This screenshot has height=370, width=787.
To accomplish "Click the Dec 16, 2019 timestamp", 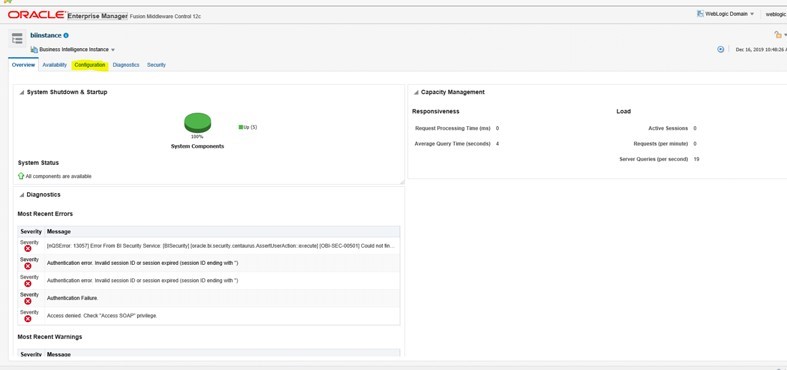I will tap(761, 50).
